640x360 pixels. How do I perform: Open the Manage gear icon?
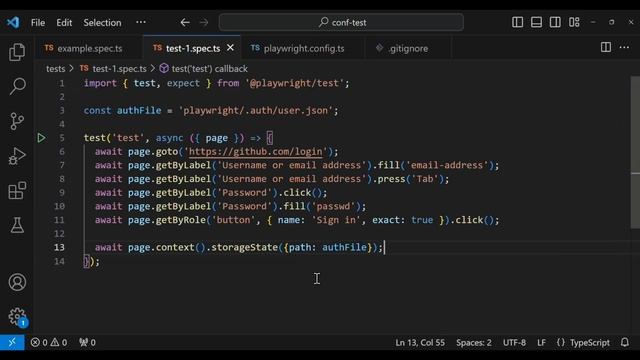point(17,316)
